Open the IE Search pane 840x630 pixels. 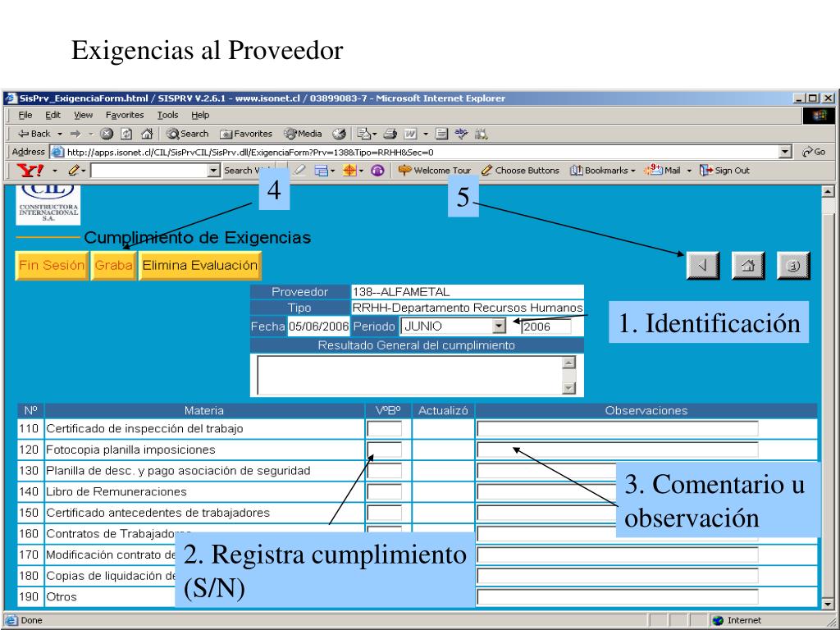[x=188, y=134]
